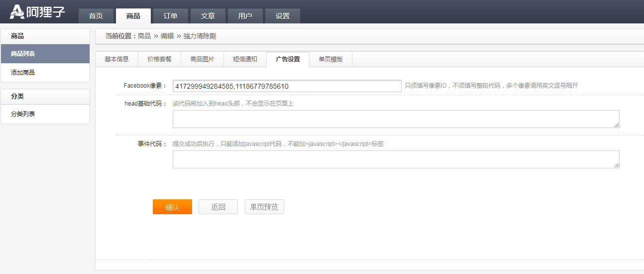The image size is (644, 274).
Task: Open the 单页模板 tab
Action: pyautogui.click(x=330, y=59)
